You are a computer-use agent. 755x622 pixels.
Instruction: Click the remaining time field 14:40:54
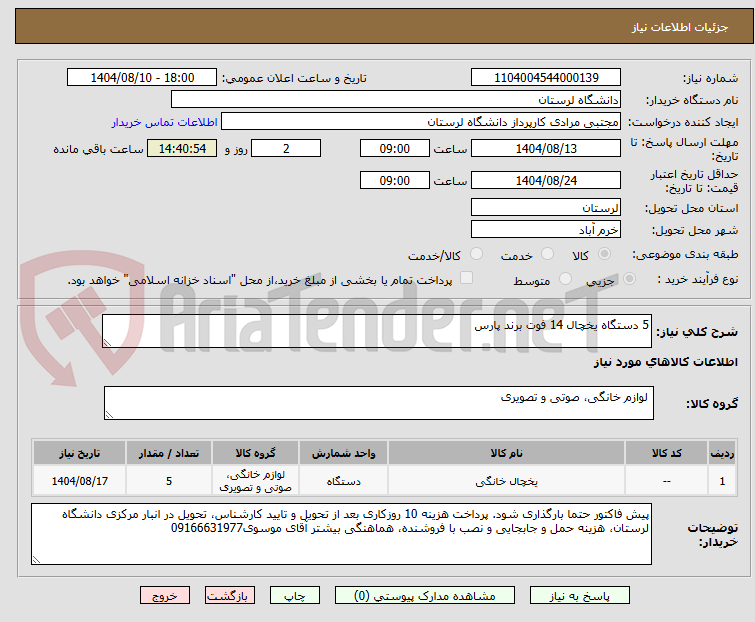[x=182, y=148]
